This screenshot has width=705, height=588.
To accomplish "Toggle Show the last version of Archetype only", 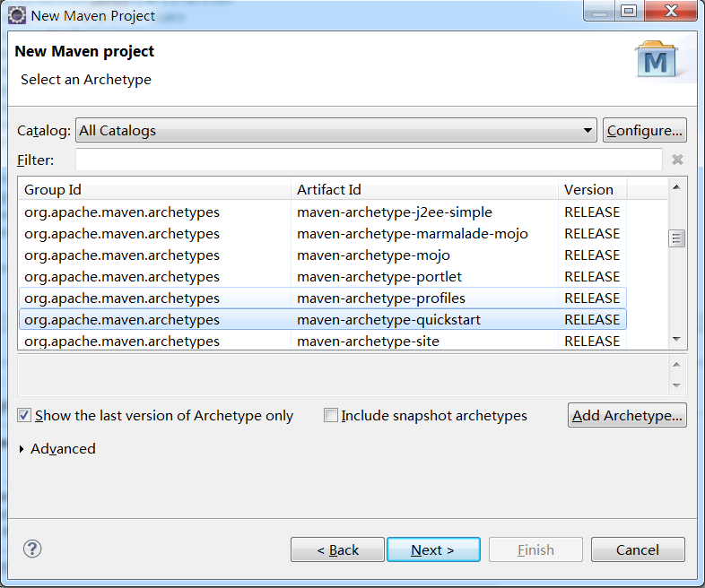I will [x=24, y=415].
